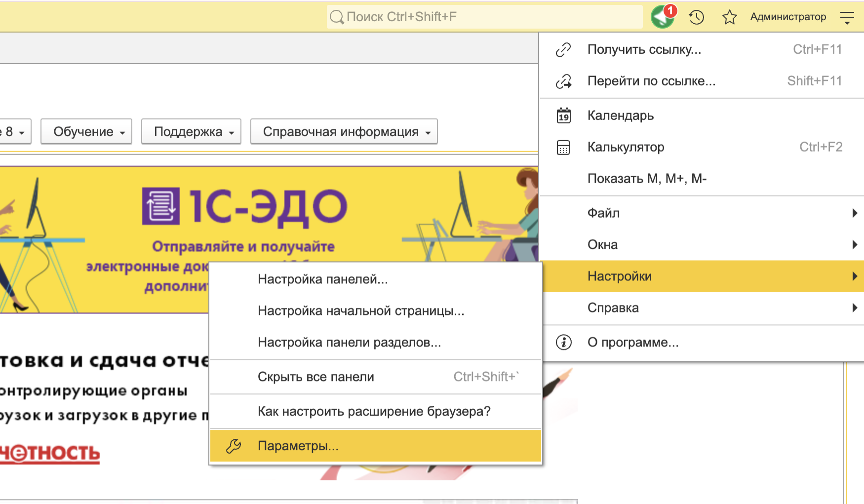Select Скрыть все панели entry
The width and height of the screenshot is (864, 504).
(376, 377)
